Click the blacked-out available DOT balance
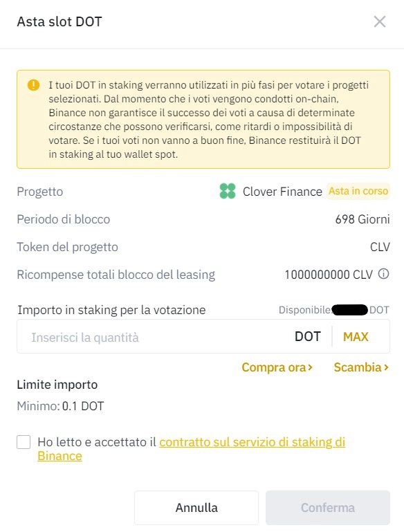The image size is (404, 532). (350, 310)
